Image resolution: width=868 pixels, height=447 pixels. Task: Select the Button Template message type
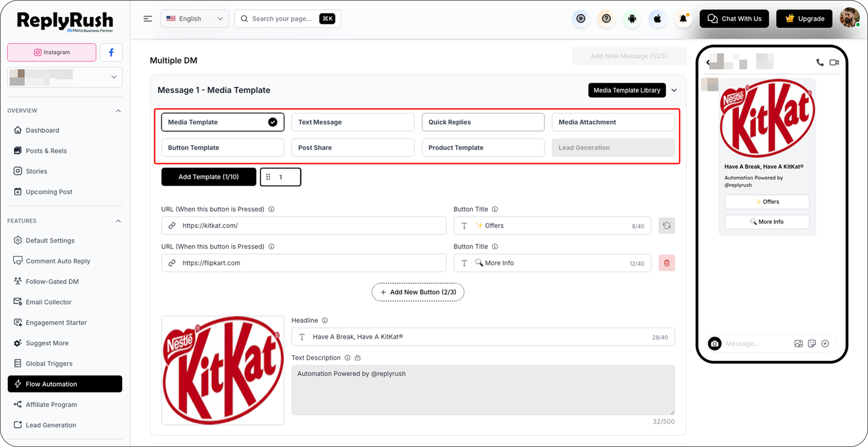223,148
